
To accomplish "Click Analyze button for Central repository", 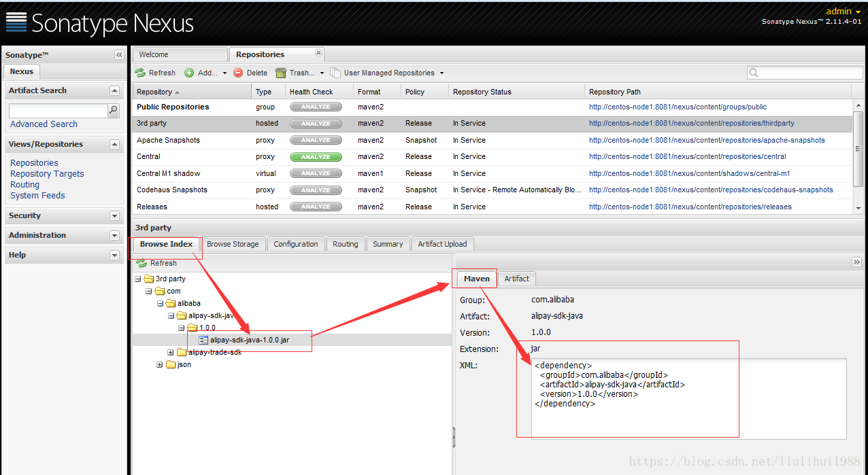I will click(316, 156).
